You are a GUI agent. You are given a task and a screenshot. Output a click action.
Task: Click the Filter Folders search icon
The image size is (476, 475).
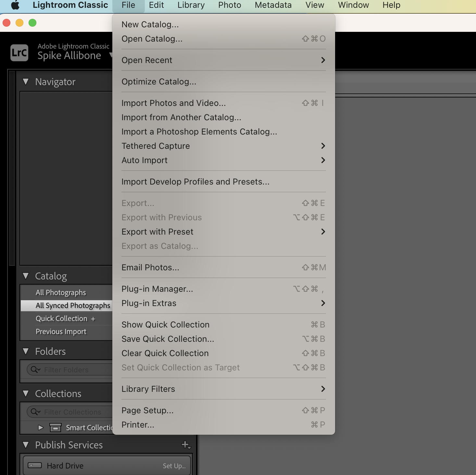pos(35,369)
